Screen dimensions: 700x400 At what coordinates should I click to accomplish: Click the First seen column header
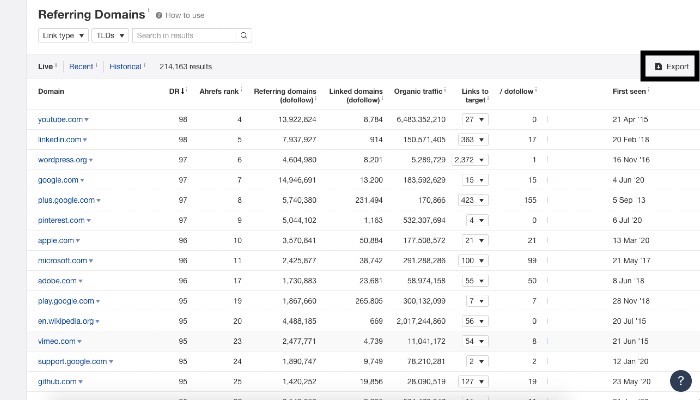632,91
